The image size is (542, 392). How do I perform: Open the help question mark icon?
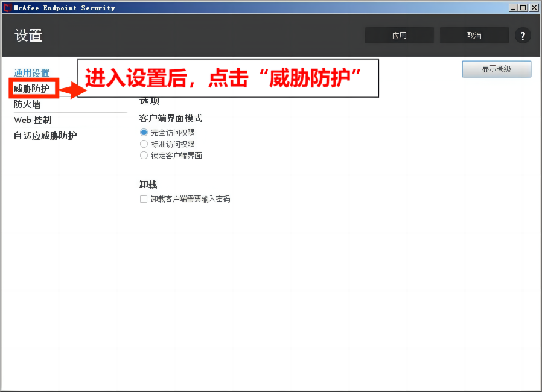point(523,35)
